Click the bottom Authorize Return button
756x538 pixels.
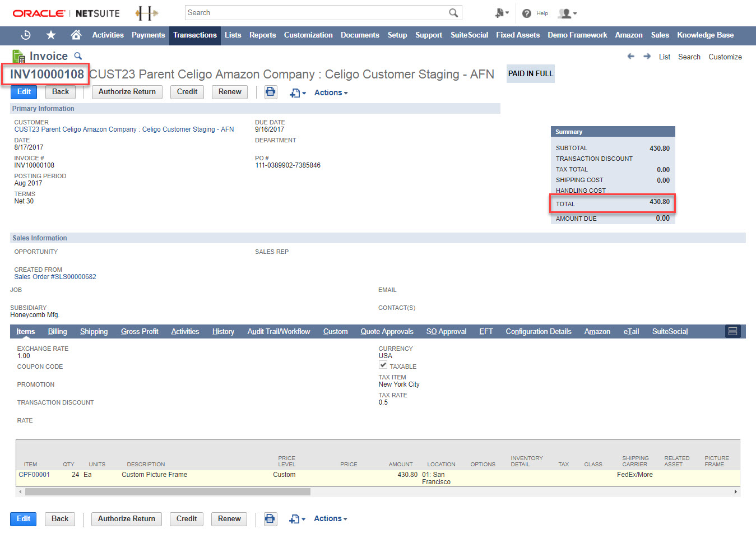pos(127,519)
